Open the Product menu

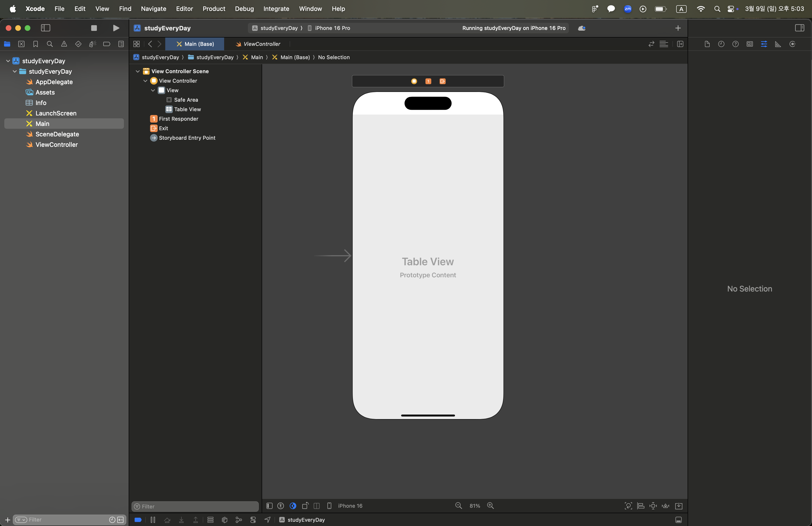[214, 9]
